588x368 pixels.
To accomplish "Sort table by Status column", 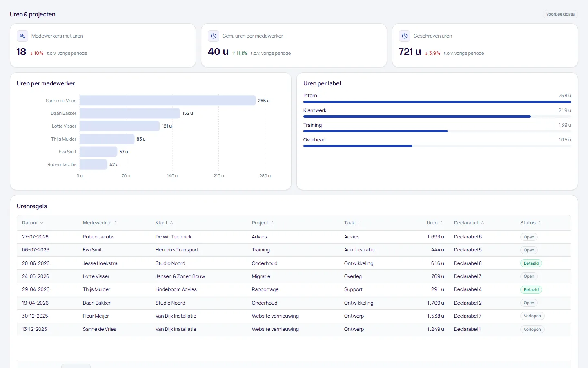I will (x=531, y=223).
